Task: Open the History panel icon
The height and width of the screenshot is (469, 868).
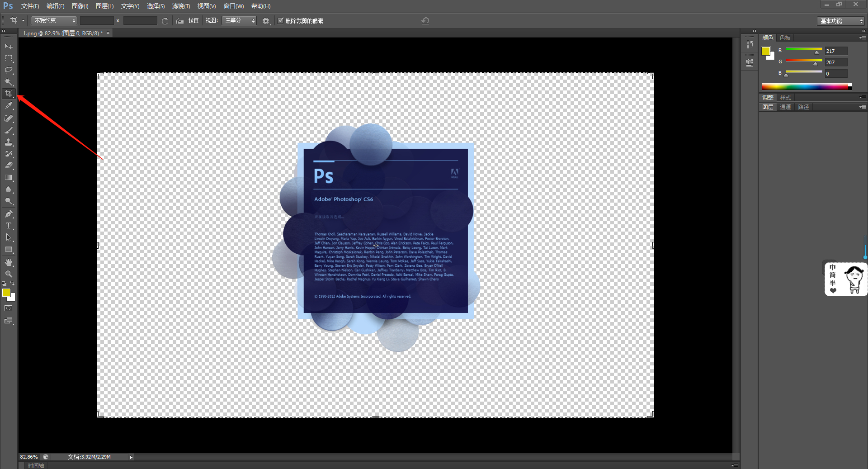Action: (750, 44)
